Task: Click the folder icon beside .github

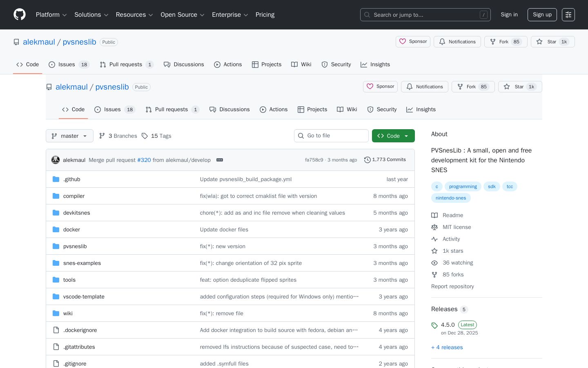Action: (56, 179)
